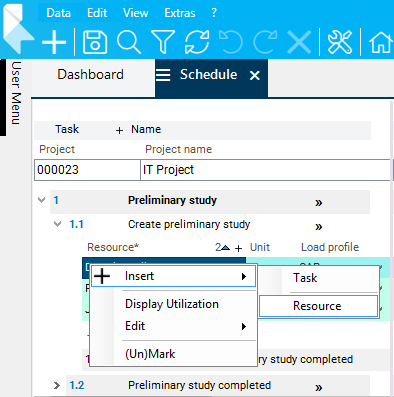Screen dimensions: 394x397
Task: Open the ? help menu
Action: coord(214,13)
